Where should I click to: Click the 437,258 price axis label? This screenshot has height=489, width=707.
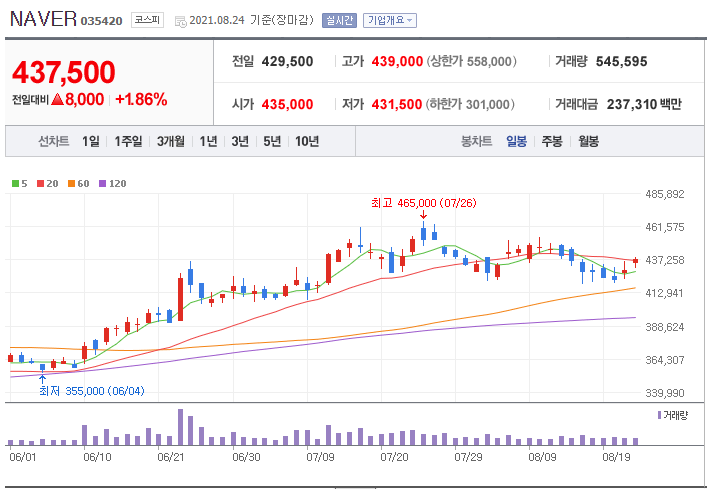click(x=665, y=260)
